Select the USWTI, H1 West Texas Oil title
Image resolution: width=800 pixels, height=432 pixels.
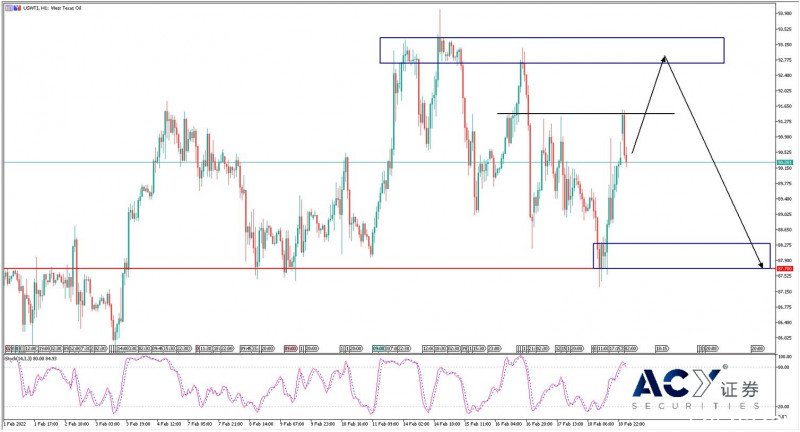click(x=53, y=8)
